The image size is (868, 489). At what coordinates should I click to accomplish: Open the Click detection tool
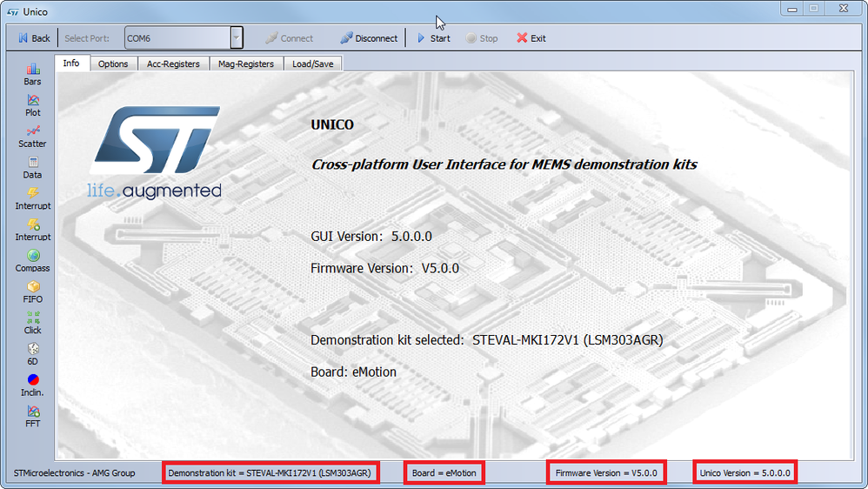click(x=32, y=323)
